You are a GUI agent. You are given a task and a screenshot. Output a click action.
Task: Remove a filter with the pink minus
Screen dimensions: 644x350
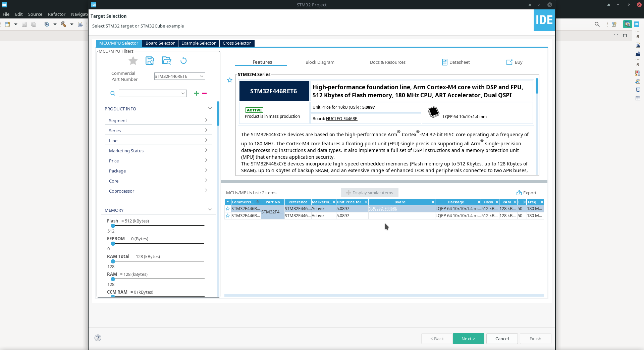tap(204, 93)
